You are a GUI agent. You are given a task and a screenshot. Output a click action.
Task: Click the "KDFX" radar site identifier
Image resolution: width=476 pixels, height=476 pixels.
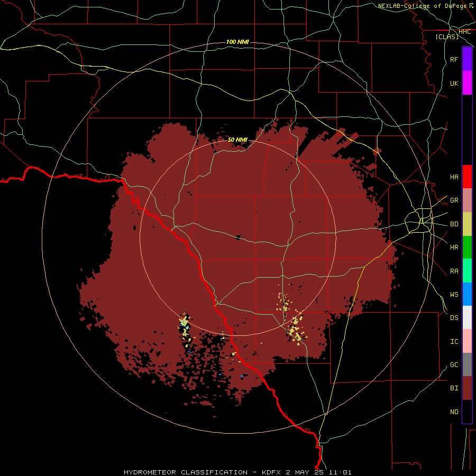(271, 472)
